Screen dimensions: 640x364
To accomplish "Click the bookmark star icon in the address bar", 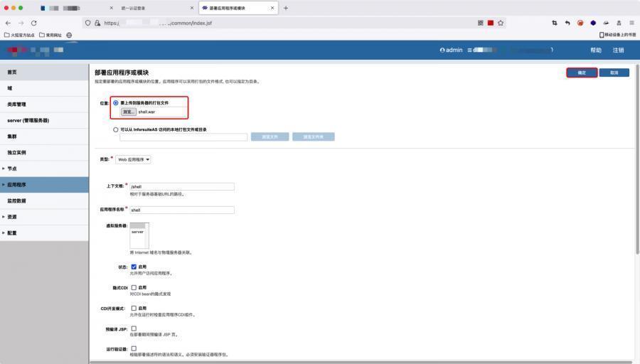I will [501, 23].
